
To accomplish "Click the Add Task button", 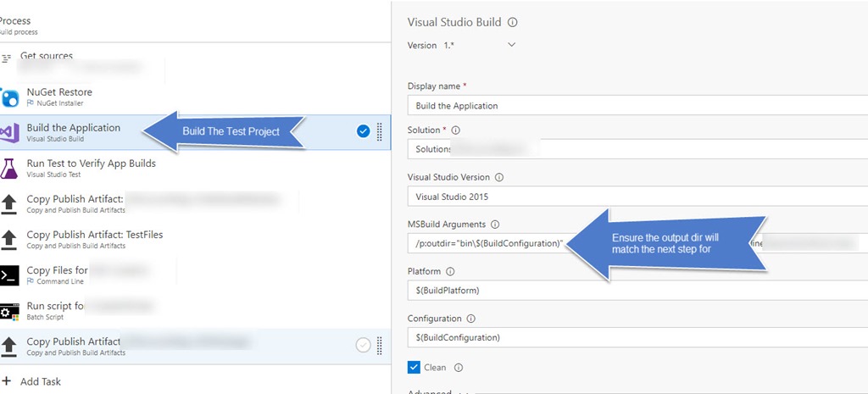I will pyautogui.click(x=40, y=382).
